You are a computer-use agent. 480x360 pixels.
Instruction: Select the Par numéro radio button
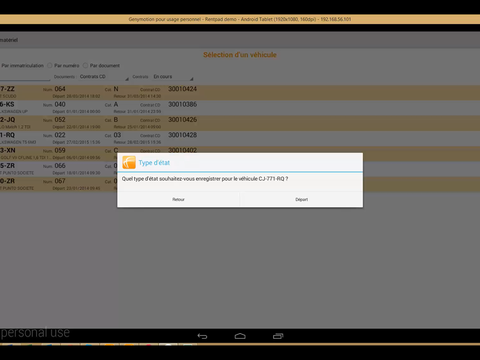(50, 65)
